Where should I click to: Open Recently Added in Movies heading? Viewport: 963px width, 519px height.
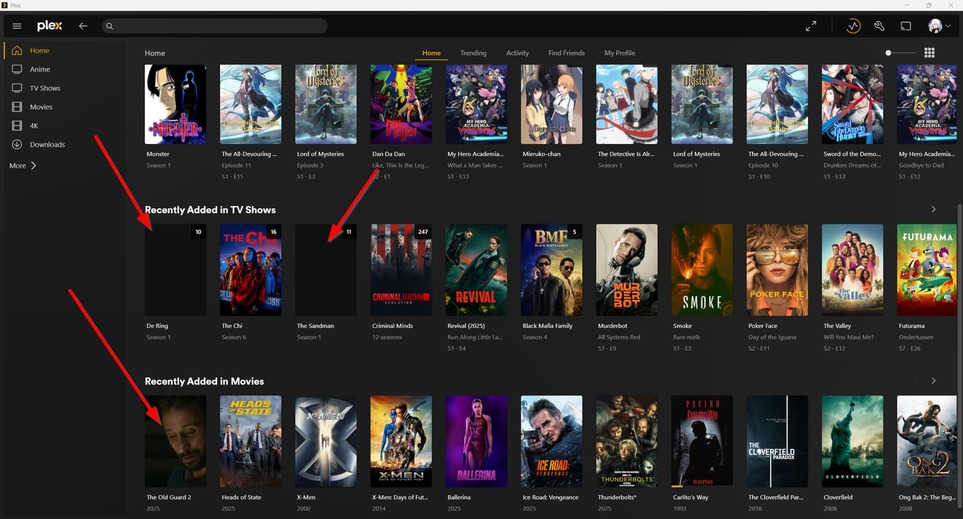tap(204, 381)
